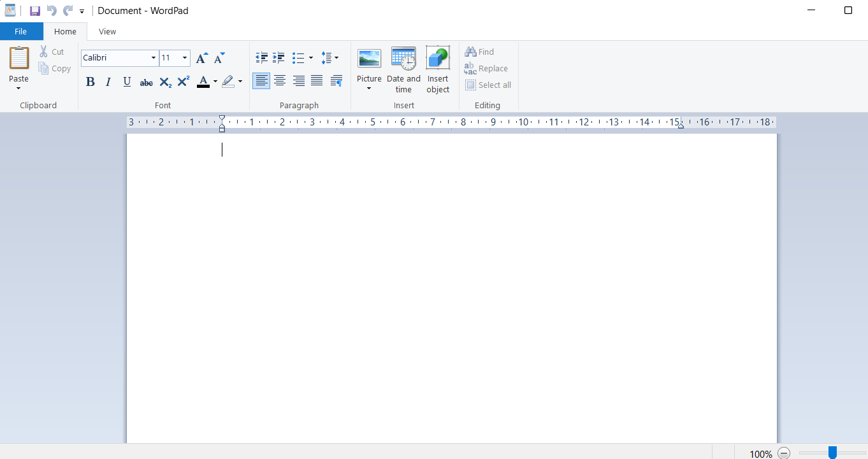This screenshot has width=868, height=459.
Task: Toggle center text alignment
Action: click(280, 81)
